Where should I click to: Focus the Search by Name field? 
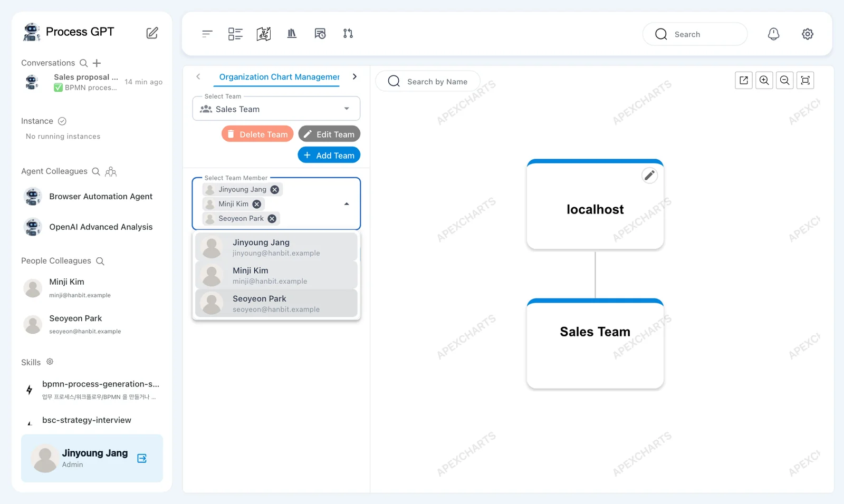[428, 81]
